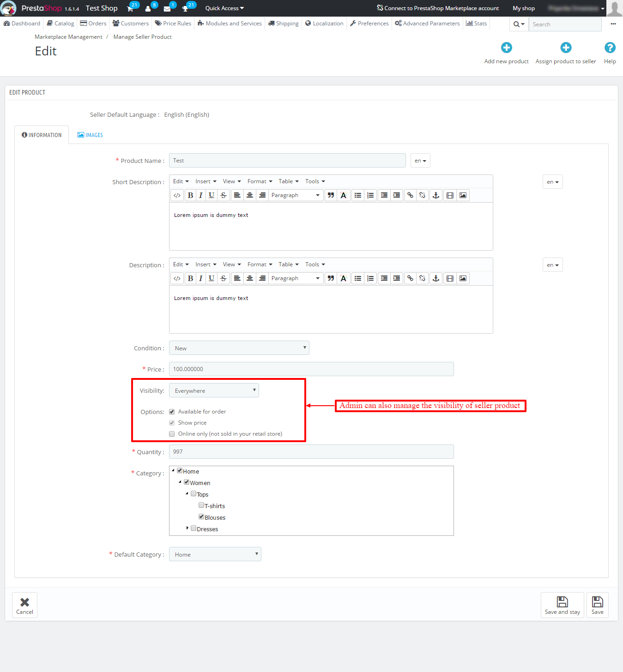Open the Condition dropdown
This screenshot has width=623, height=672.
[x=239, y=348]
